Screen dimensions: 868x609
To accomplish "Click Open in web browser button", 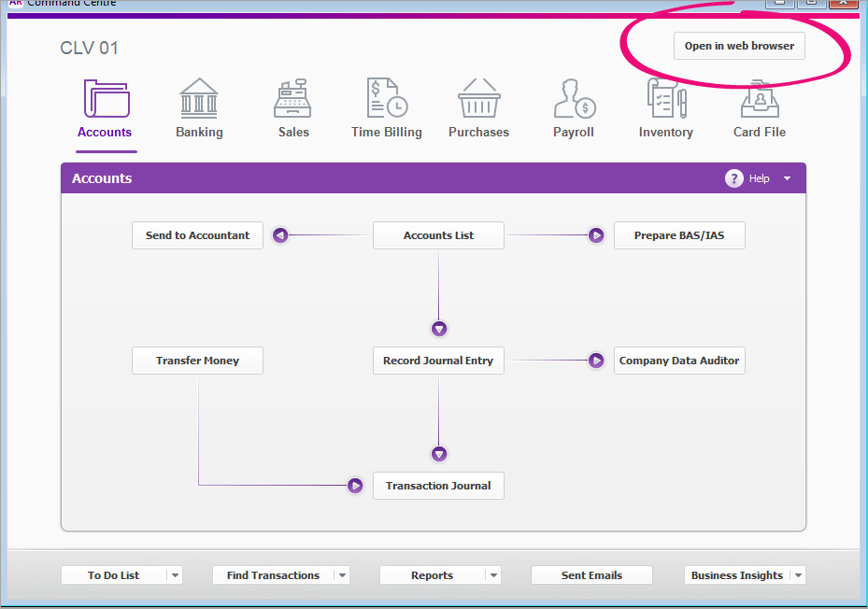I will (739, 46).
